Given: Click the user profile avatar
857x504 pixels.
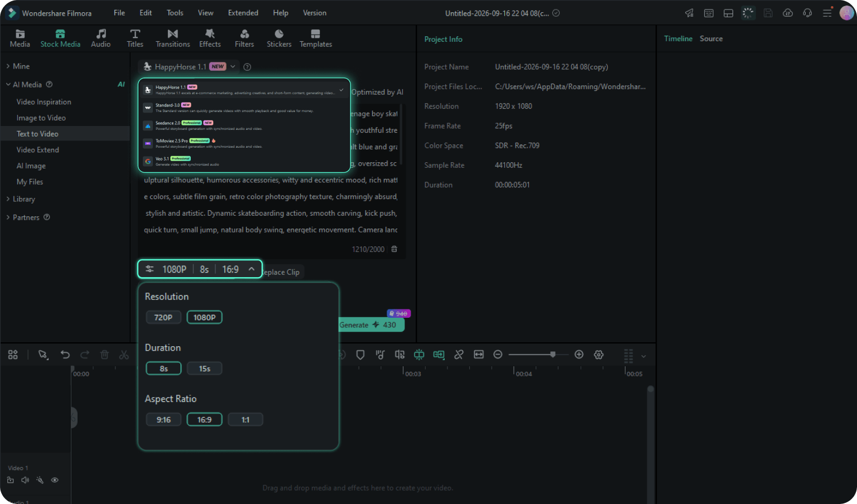Looking at the screenshot, I should [x=847, y=13].
